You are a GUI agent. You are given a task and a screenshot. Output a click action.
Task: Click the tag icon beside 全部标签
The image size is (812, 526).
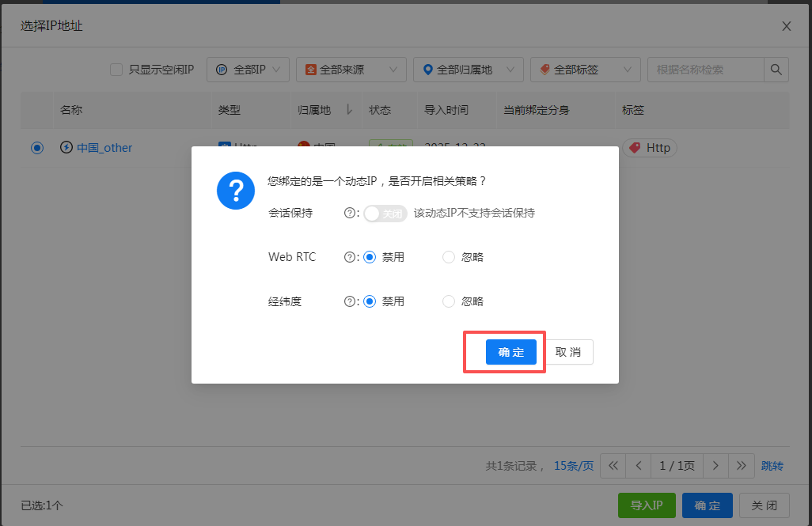[x=545, y=70]
